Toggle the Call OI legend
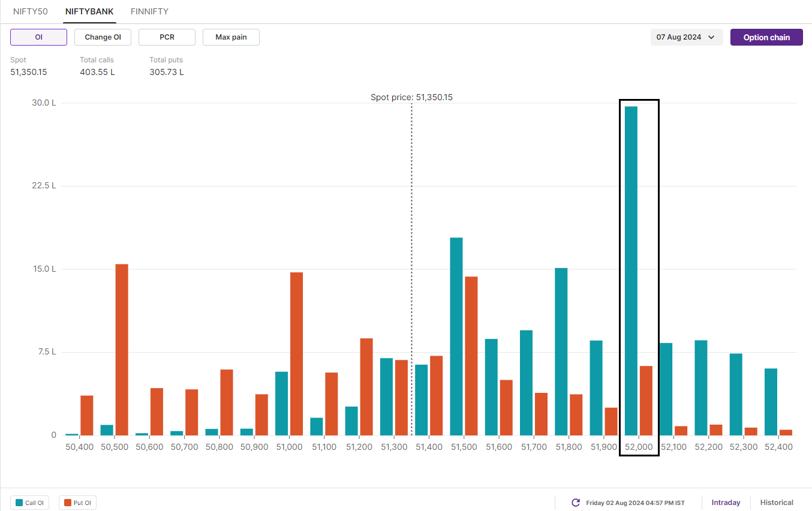Image resolution: width=812 pixels, height=511 pixels. (30, 503)
